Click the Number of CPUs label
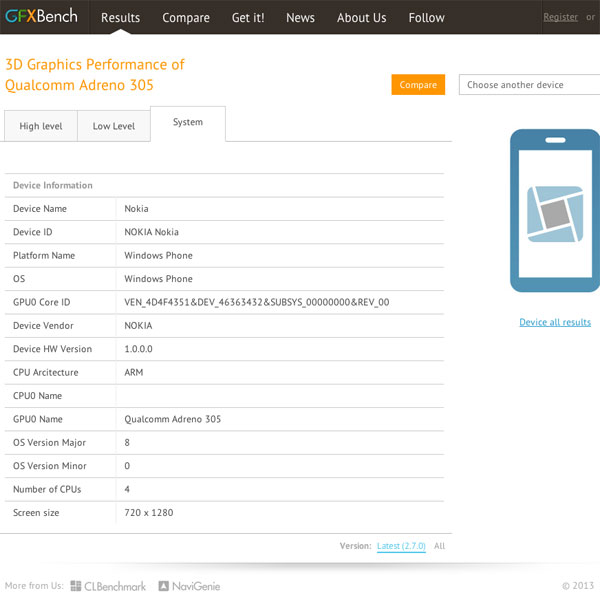 tap(47, 489)
